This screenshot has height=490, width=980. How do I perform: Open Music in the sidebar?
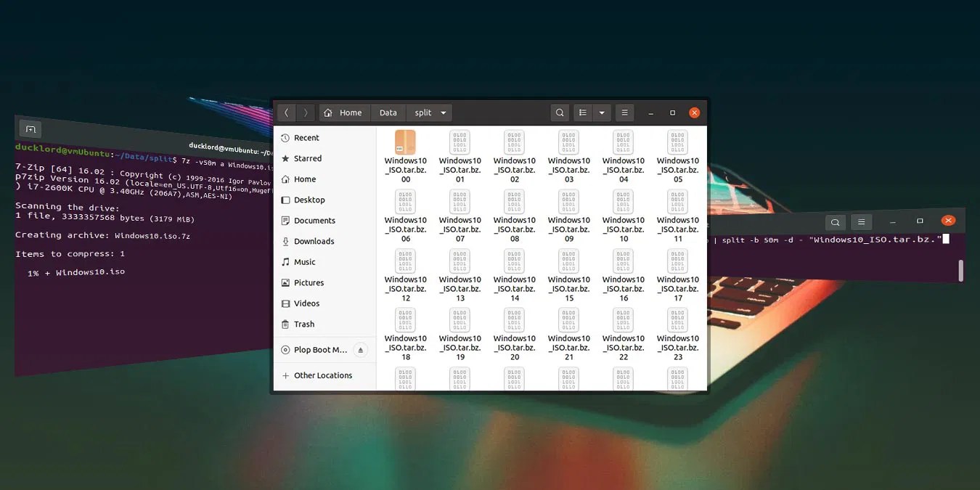(303, 261)
